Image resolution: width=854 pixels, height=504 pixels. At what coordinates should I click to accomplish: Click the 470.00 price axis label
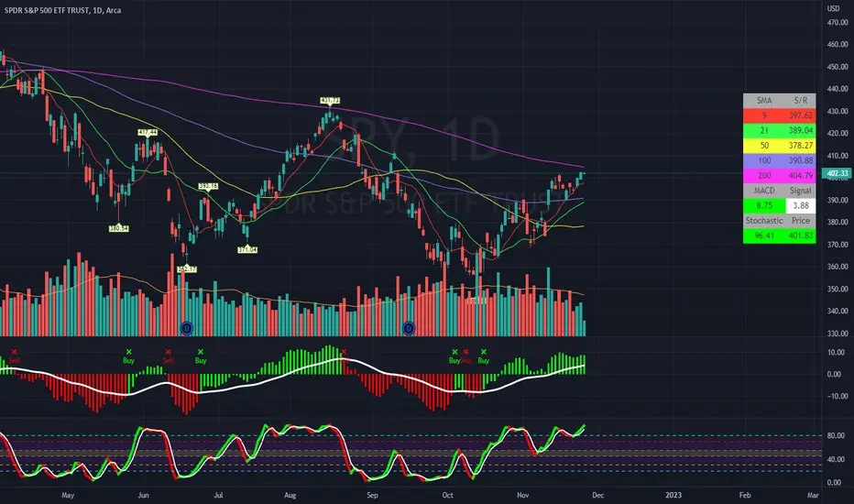[838, 22]
